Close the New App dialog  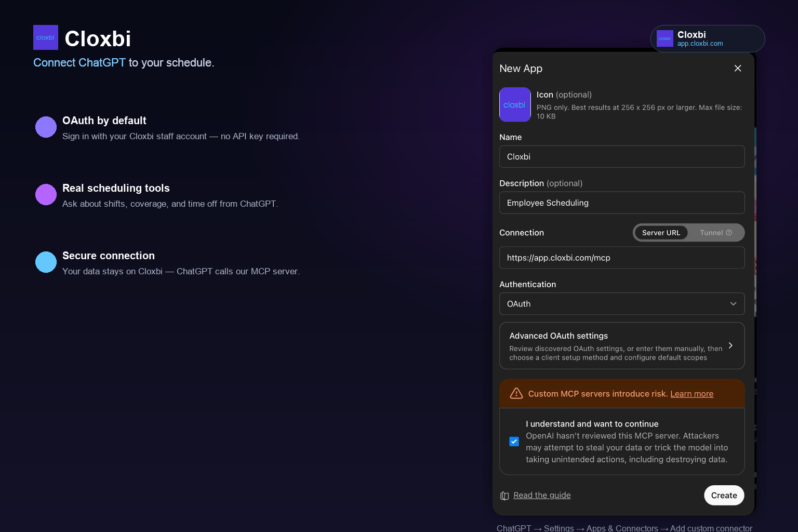click(738, 68)
